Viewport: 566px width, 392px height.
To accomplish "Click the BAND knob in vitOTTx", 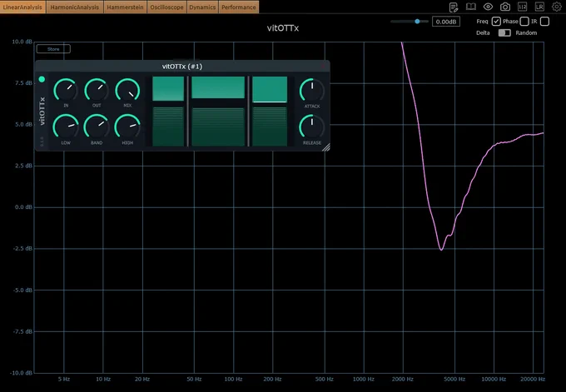I will click(x=97, y=127).
